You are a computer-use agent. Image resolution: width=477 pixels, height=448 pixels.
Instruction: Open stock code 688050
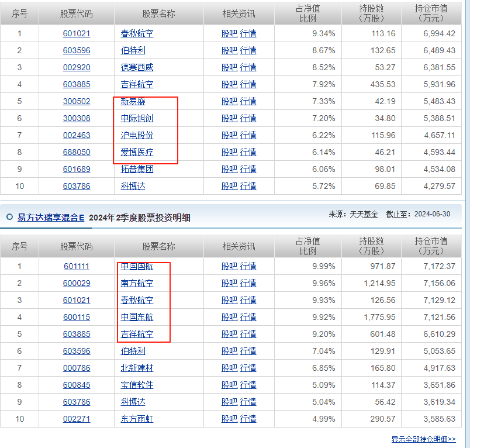(x=77, y=152)
